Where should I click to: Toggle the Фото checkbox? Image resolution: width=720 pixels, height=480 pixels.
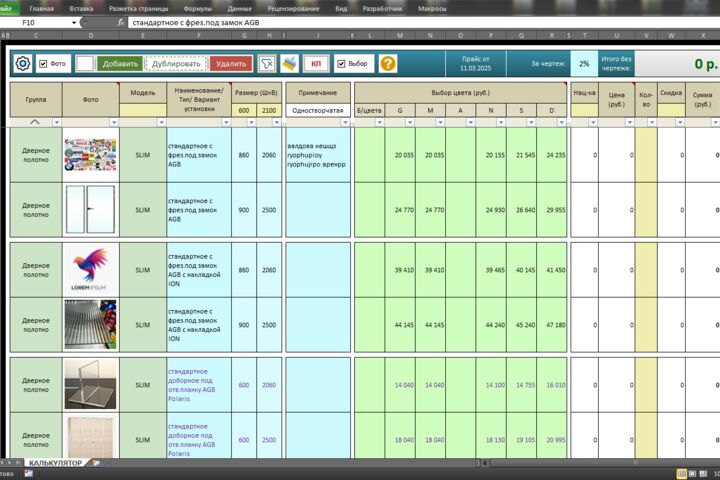(x=43, y=63)
